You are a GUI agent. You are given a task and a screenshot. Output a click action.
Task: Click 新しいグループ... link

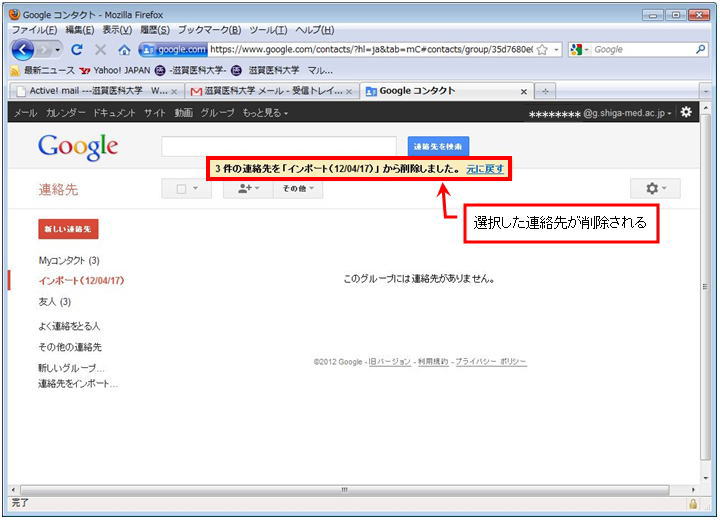point(71,368)
